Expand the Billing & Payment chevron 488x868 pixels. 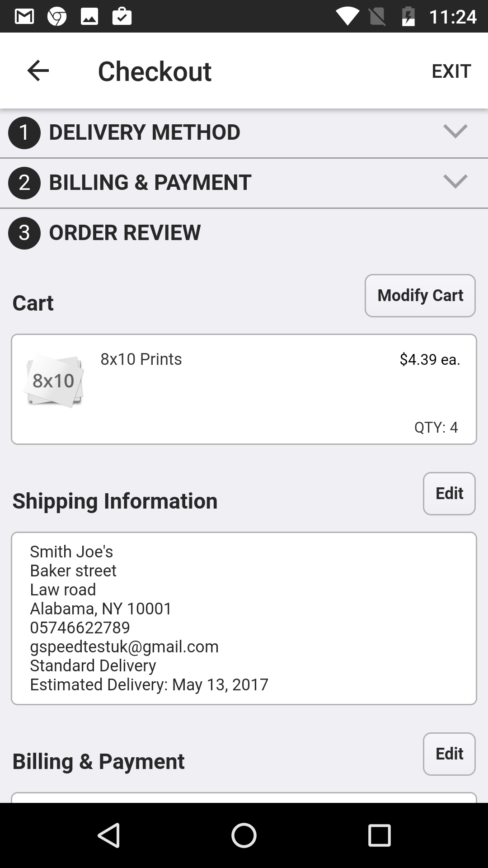point(455,182)
